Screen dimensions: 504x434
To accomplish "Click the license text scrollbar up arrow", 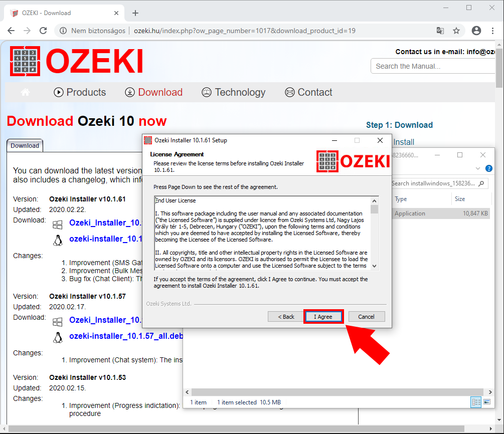I will [374, 201].
